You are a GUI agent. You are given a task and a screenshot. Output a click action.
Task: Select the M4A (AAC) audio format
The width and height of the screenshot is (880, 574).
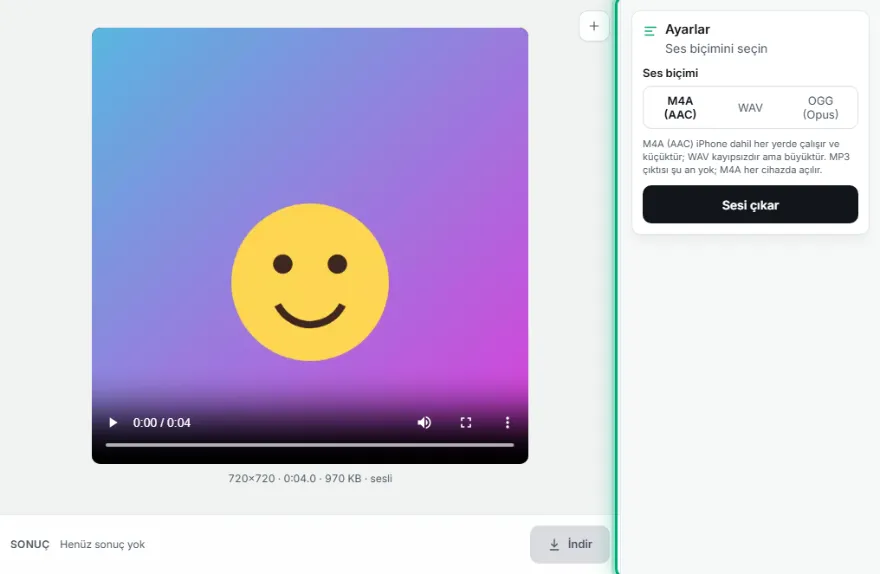(680, 108)
